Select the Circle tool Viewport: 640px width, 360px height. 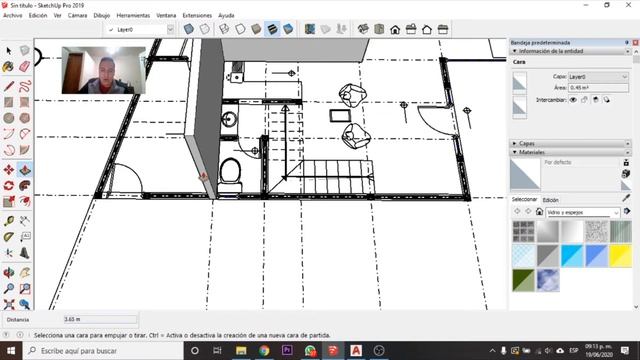[x=9, y=118]
